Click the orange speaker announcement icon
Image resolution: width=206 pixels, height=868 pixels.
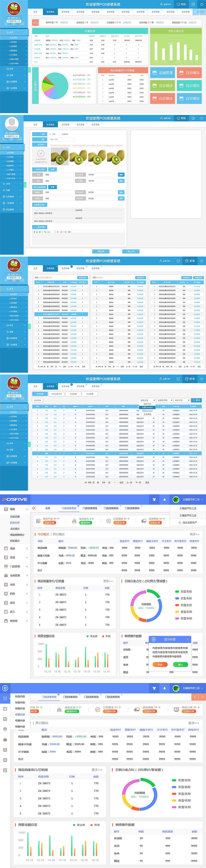pos(36,23)
